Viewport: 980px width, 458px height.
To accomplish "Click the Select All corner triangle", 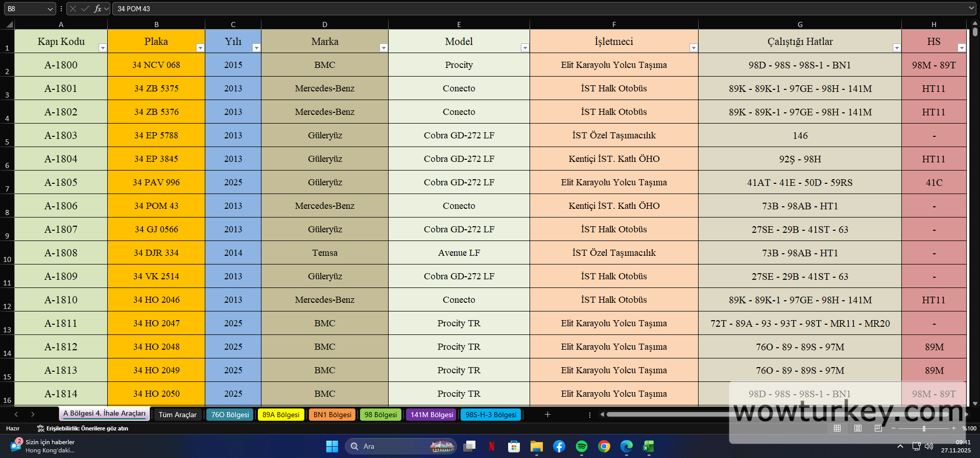I will [9, 25].
